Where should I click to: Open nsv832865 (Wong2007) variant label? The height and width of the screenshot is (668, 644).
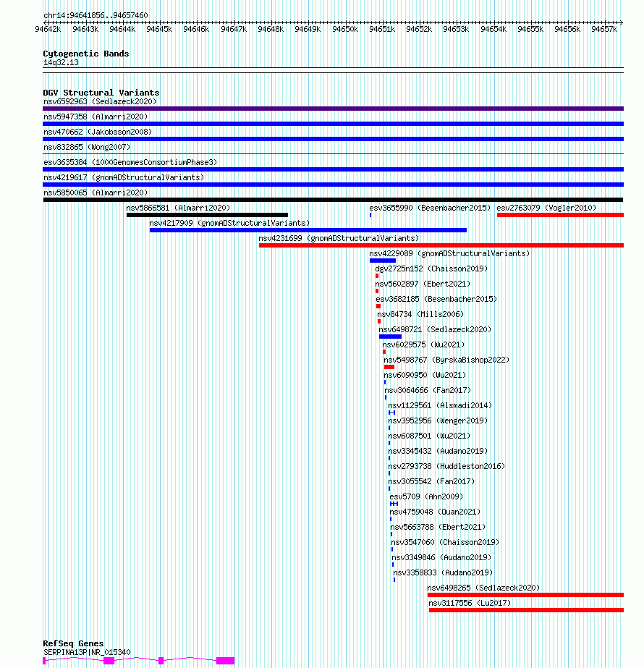coord(87,147)
